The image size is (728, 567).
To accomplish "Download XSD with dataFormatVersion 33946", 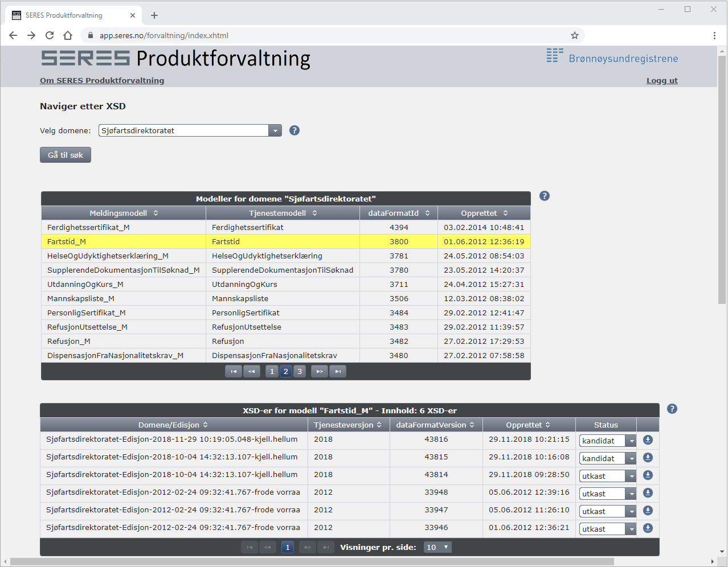I will (x=648, y=528).
